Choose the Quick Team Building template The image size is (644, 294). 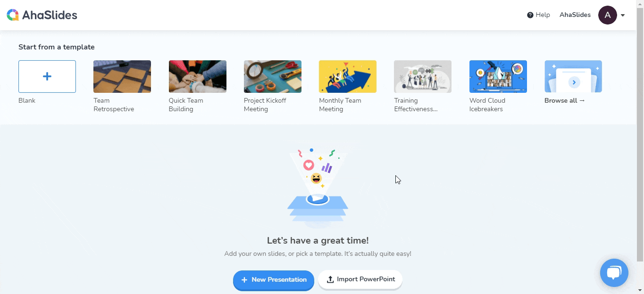click(198, 76)
